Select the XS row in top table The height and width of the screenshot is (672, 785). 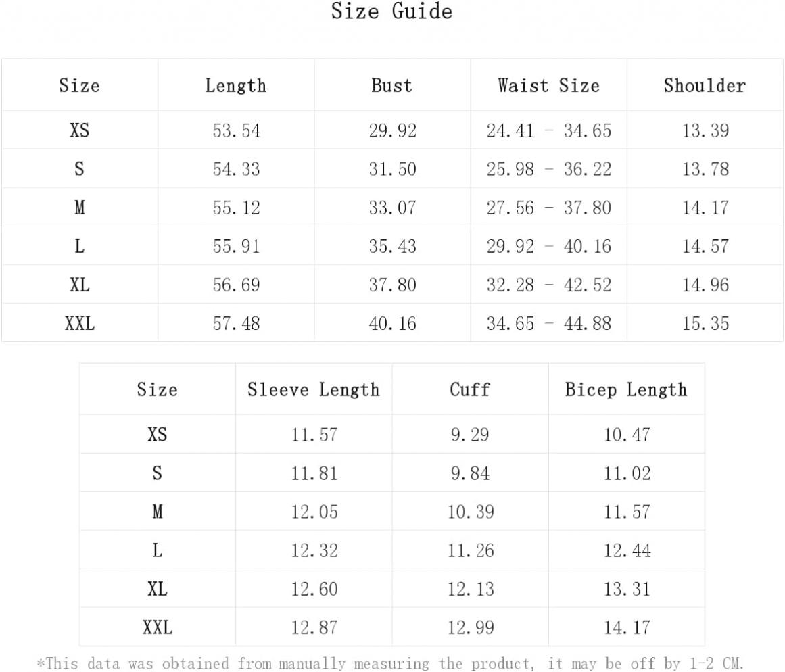pyautogui.click(x=392, y=130)
